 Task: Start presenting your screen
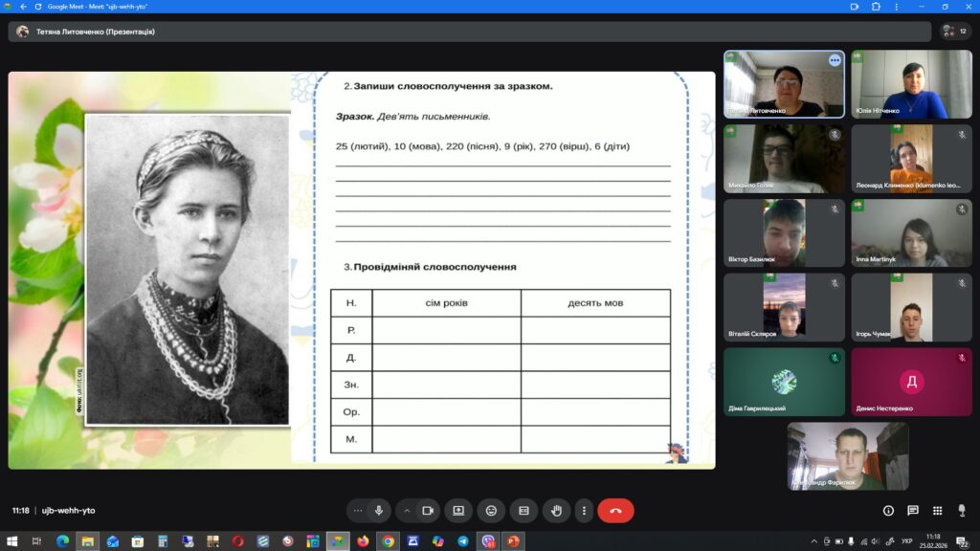point(458,511)
